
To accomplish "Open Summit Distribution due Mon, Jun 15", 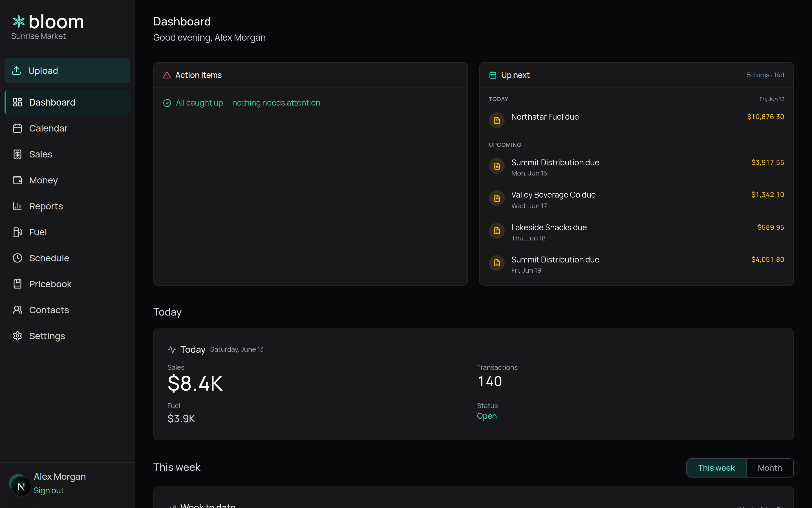I will pyautogui.click(x=636, y=167).
